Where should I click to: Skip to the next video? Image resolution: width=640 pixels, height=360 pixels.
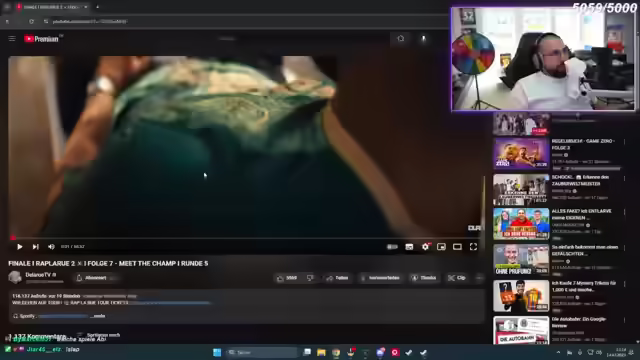coord(36,247)
